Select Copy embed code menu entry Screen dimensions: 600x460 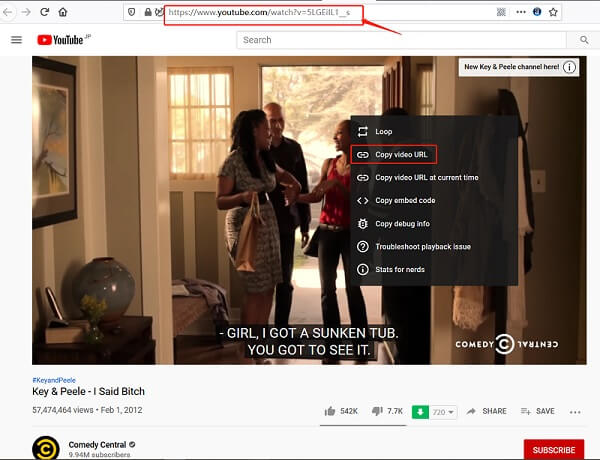(434, 201)
